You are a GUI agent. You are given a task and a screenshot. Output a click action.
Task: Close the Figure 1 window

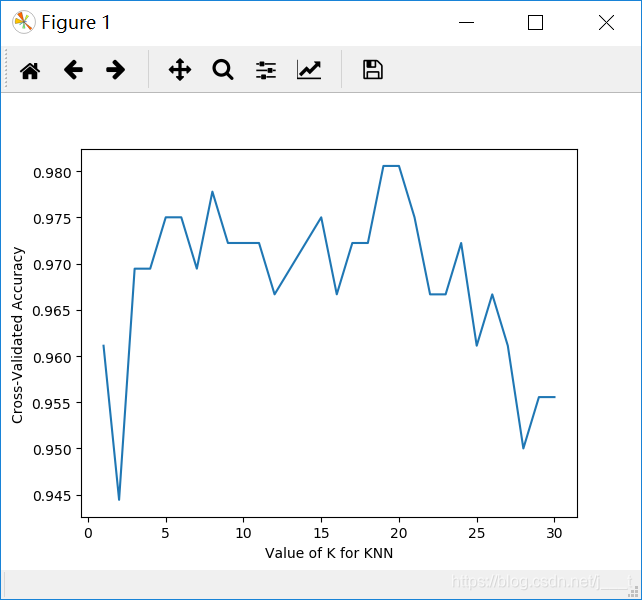(x=606, y=23)
